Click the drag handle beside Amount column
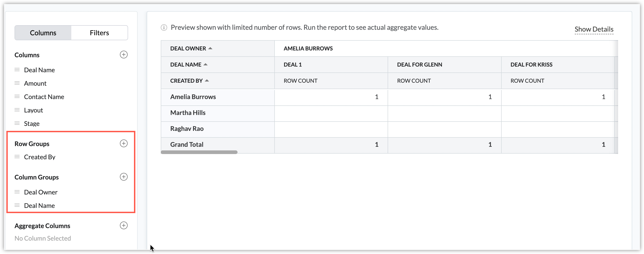 pos(17,83)
